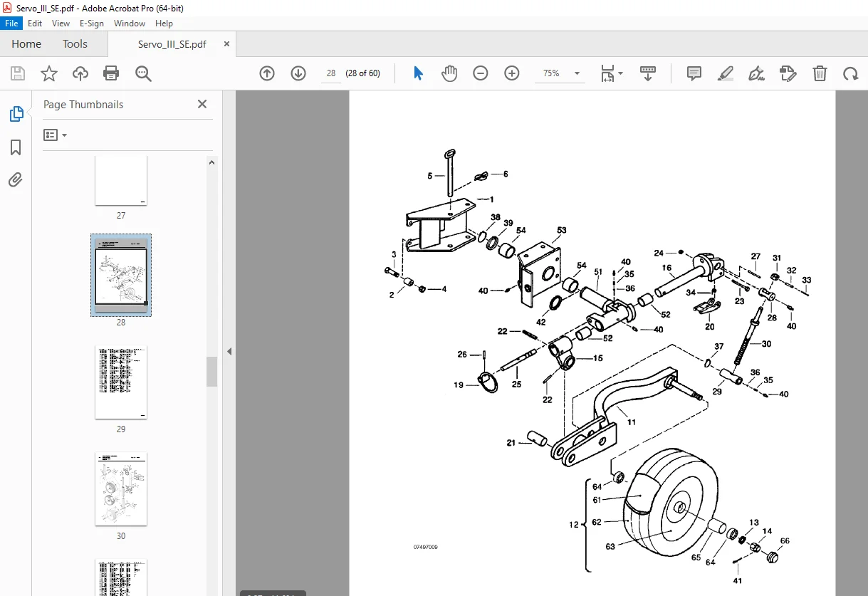Open the Page Thumbnails pane icon in the sidebar
This screenshot has height=596, width=868.
16,114
